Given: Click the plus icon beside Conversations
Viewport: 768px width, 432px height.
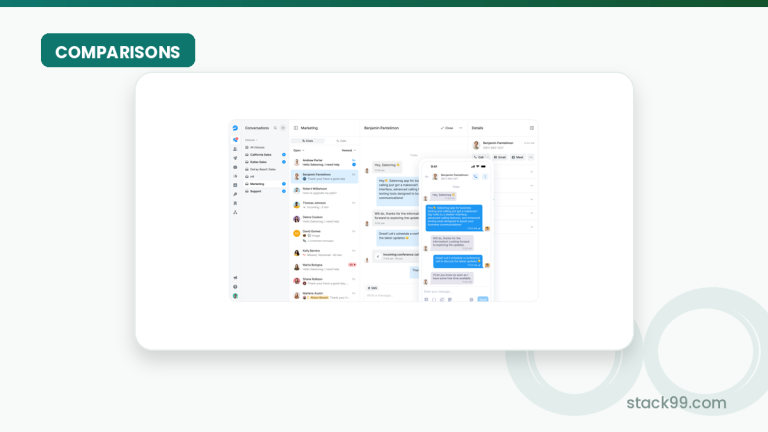Looking at the screenshot, I should (283, 128).
